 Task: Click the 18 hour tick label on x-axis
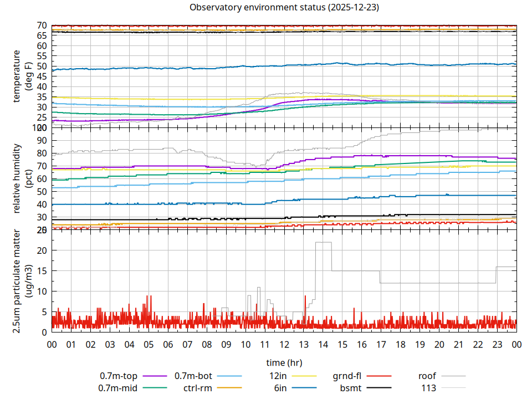(400, 344)
